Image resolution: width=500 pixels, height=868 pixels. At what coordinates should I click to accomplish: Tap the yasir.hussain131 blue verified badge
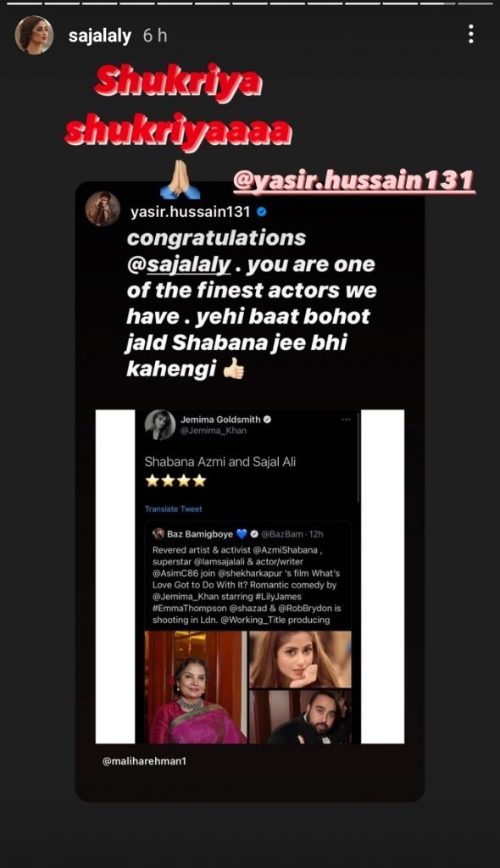[262, 211]
